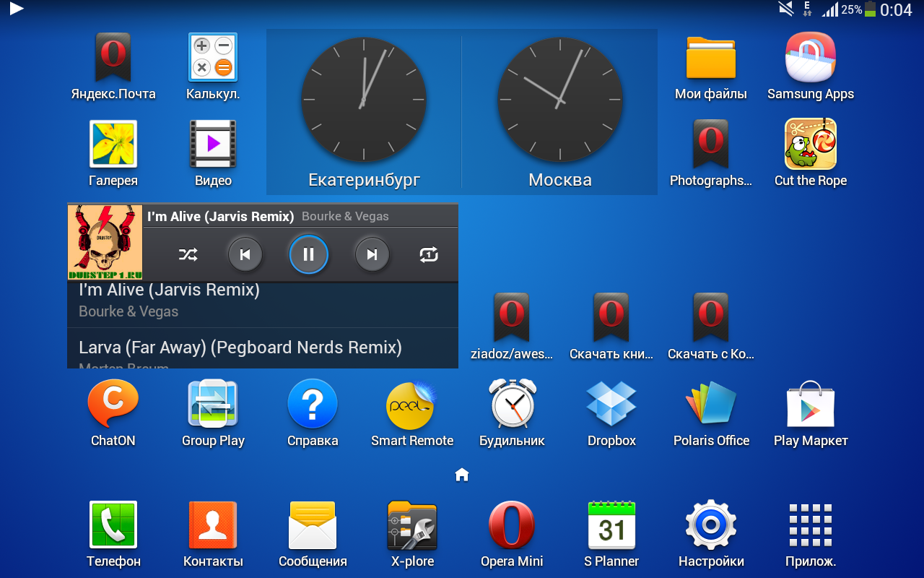Screen dimensions: 924x578
Task: Go to the previous track
Action: [245, 254]
